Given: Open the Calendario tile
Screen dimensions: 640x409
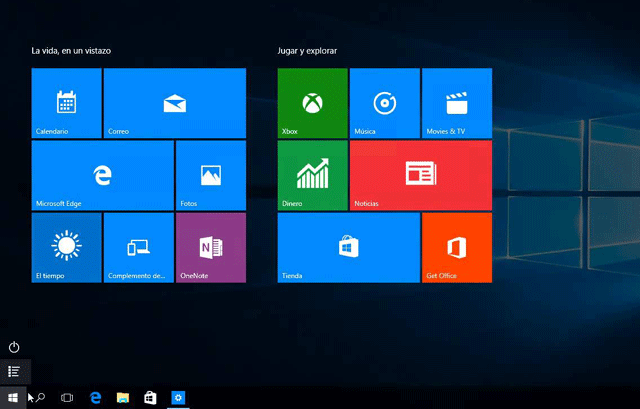Looking at the screenshot, I should point(66,103).
